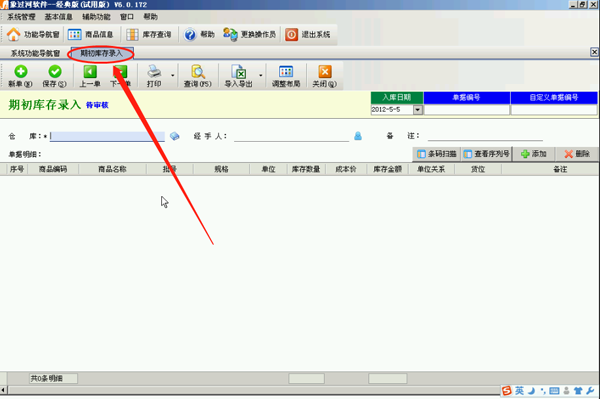Screen dimensions: 600x399
Task: Click the person icon beside 经手人
Action: [358, 136]
